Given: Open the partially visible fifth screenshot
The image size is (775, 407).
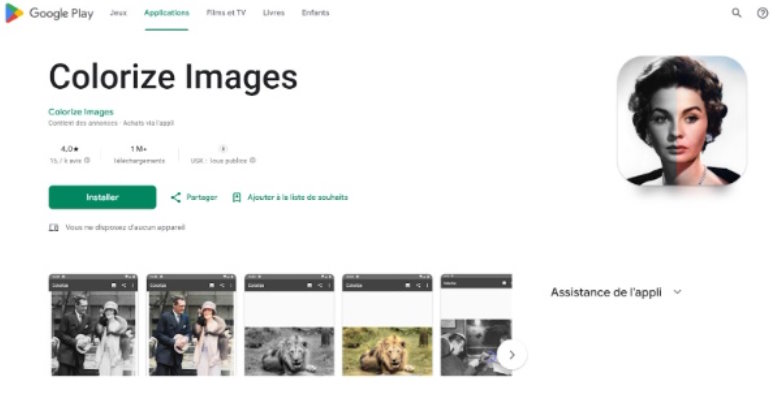Looking at the screenshot, I should tap(476, 325).
